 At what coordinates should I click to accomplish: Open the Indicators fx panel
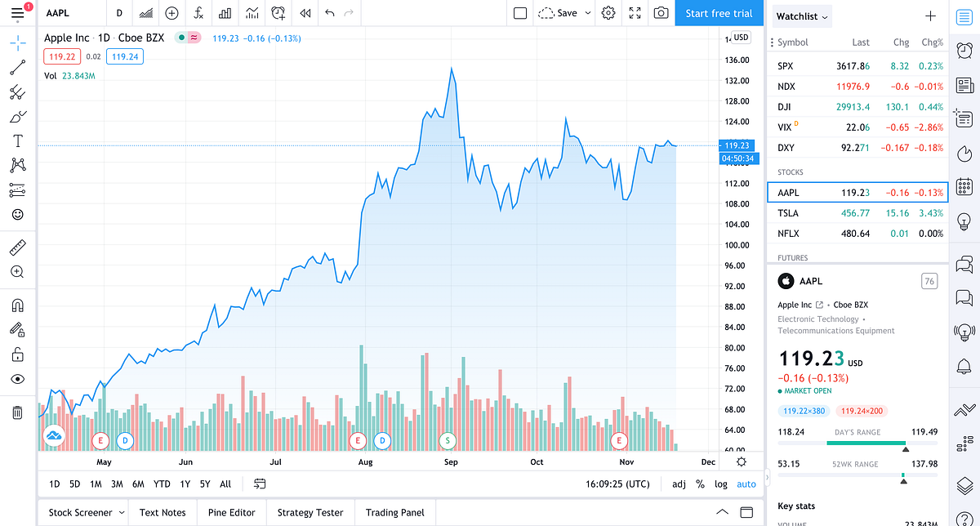[x=197, y=13]
